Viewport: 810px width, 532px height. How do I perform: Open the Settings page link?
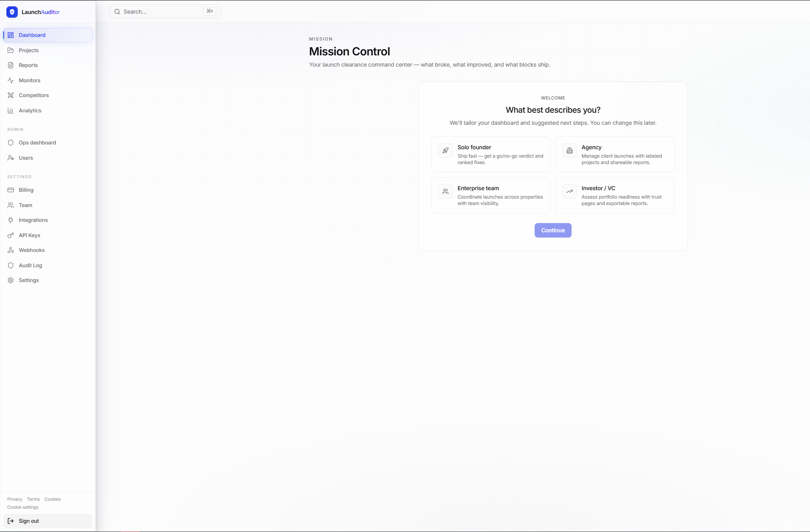click(x=48, y=280)
